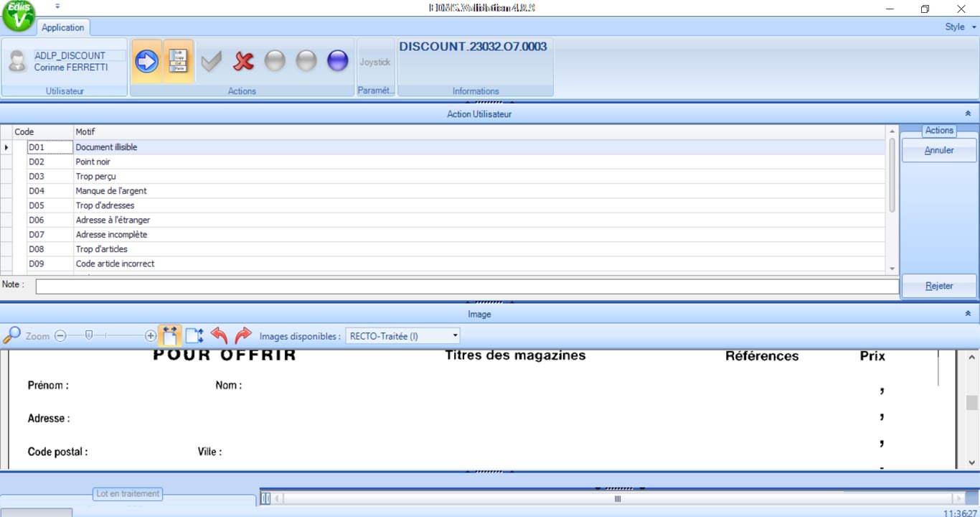
Task: Click into the Note input field
Action: (x=467, y=287)
